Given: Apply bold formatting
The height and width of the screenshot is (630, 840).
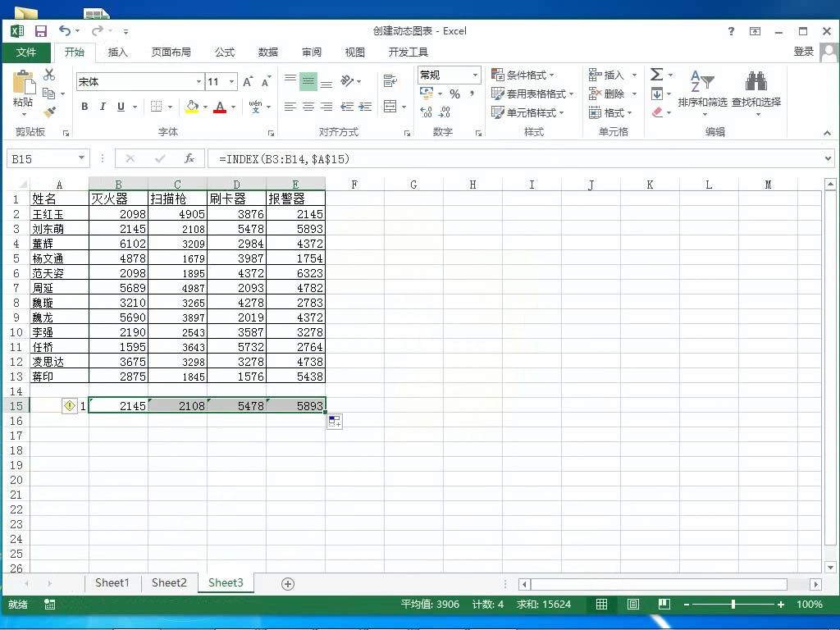Looking at the screenshot, I should 84,107.
